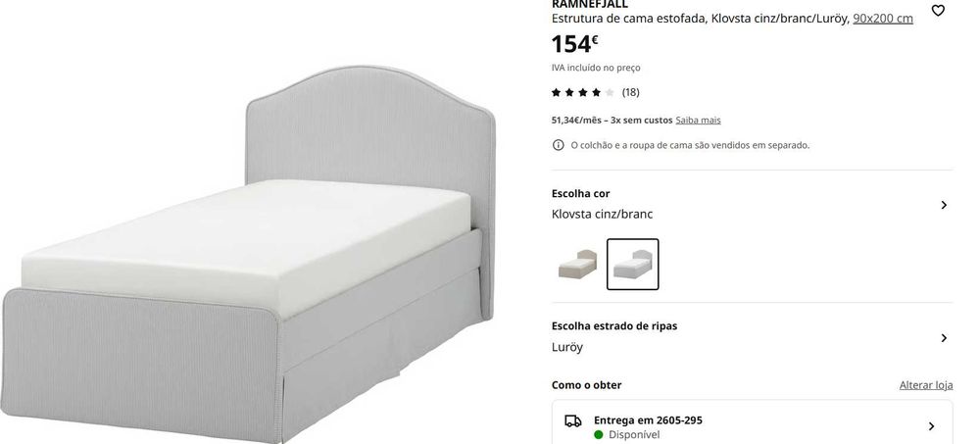
Task: Click the green Disponível status dot
Action: pos(599,434)
